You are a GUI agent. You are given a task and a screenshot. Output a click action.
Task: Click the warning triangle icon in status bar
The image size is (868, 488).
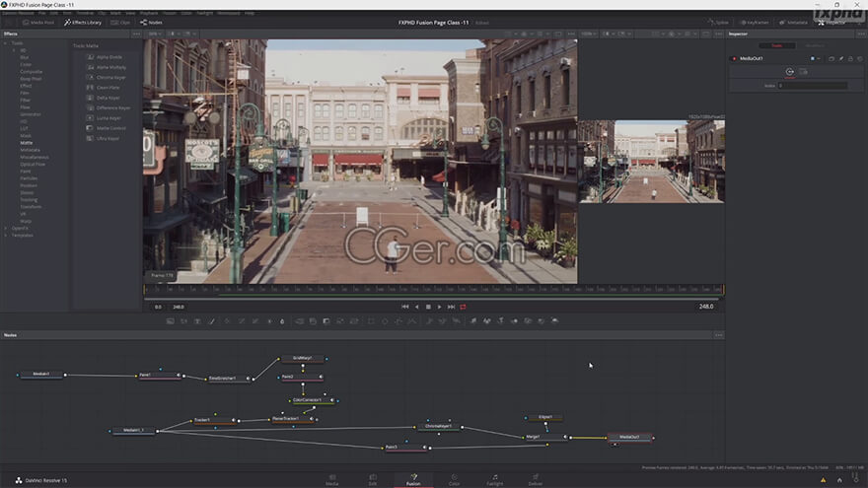(x=824, y=480)
